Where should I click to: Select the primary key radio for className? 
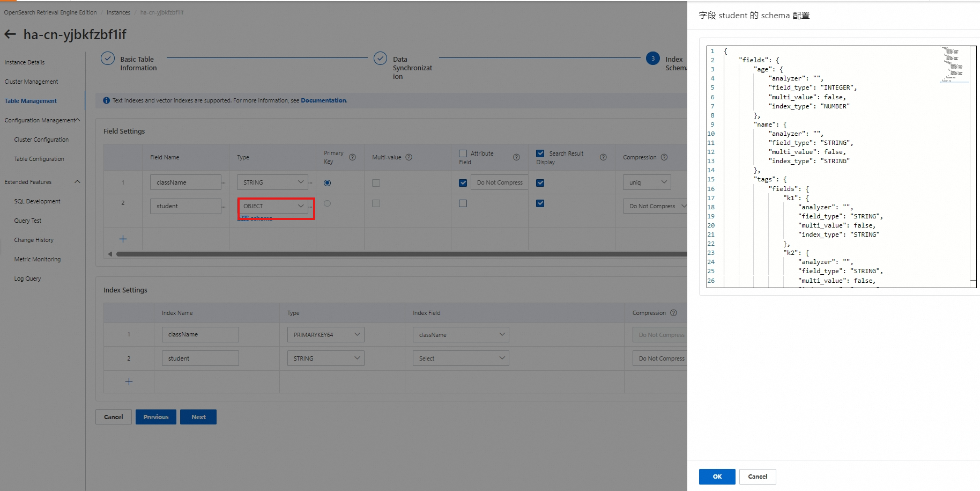[327, 183]
